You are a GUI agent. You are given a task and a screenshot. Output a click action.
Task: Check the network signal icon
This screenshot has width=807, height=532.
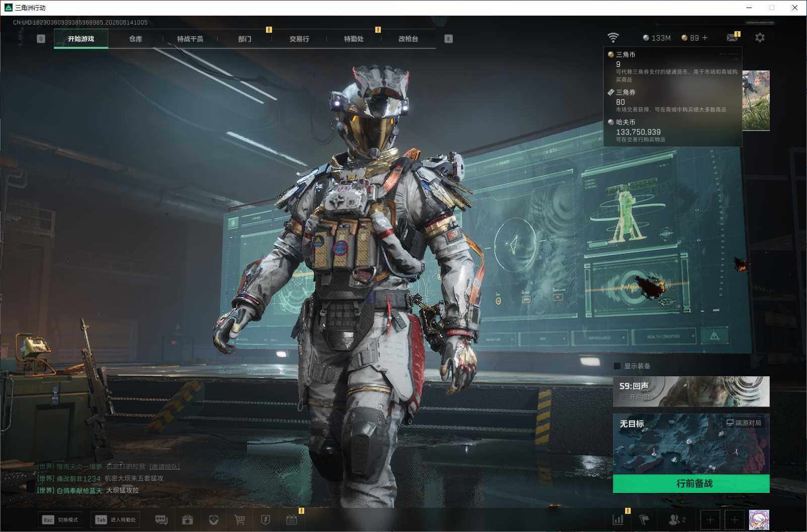(613, 38)
